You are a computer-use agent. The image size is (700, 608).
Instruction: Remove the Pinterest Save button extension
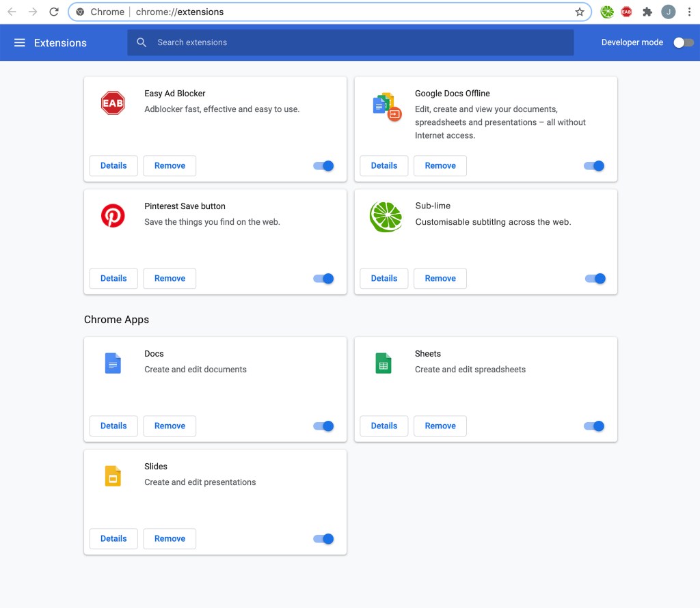[170, 279]
